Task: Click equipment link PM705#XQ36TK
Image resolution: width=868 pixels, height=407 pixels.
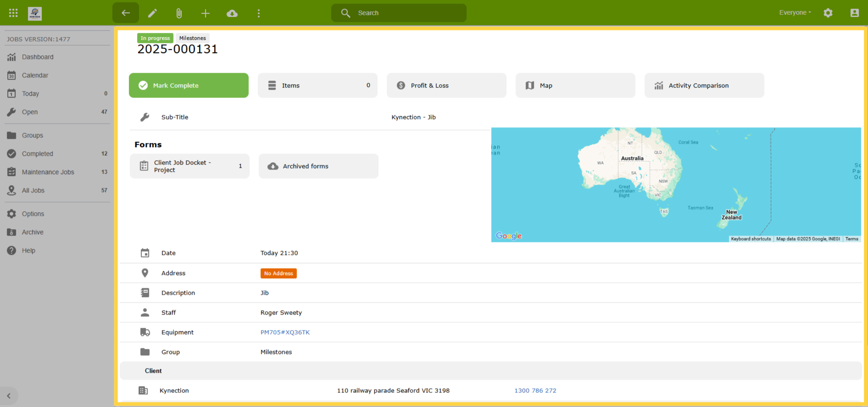Action: (x=285, y=332)
